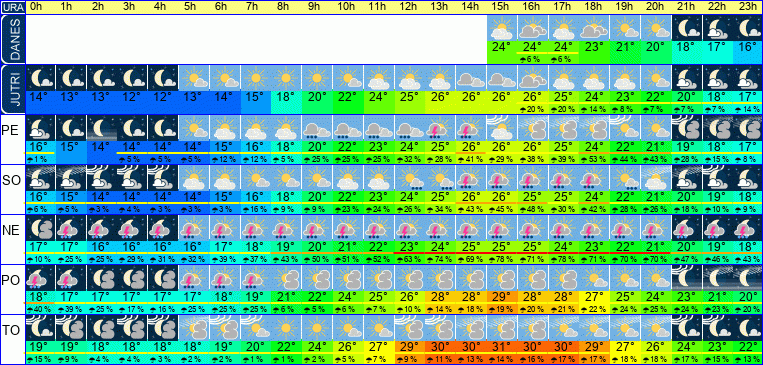Click the TO 12h windy cloud icon

pyautogui.click(x=409, y=327)
